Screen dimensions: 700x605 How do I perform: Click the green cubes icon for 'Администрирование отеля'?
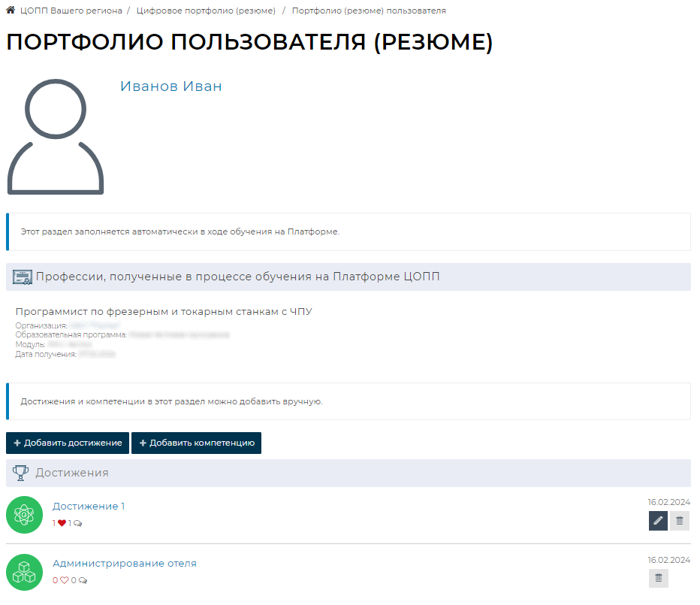click(25, 572)
